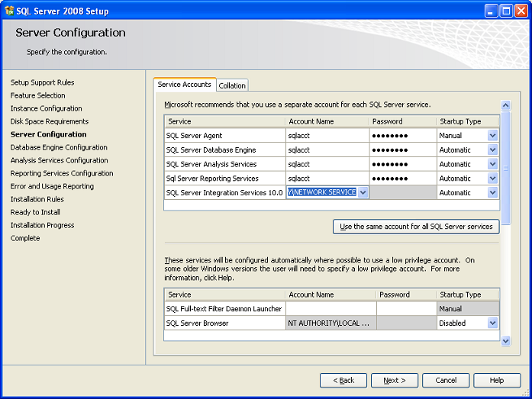This screenshot has height=399, width=532.
Task: Open Startup Type dropdown for SQL Server Browser
Action: 492,323
